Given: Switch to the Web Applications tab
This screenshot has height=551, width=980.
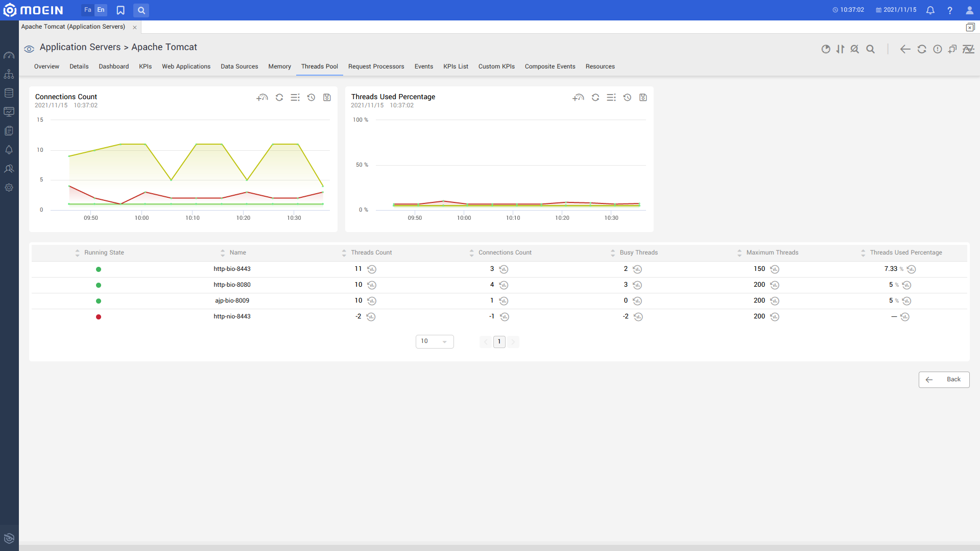Looking at the screenshot, I should coord(186,66).
